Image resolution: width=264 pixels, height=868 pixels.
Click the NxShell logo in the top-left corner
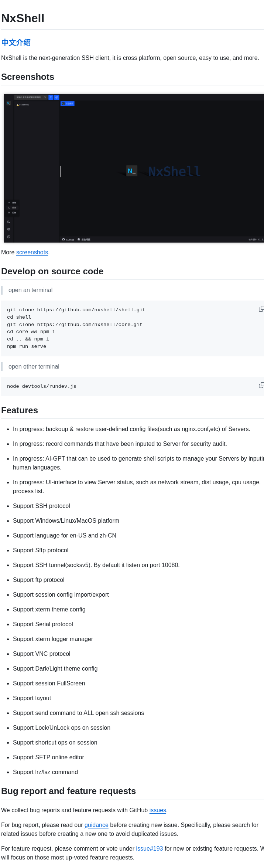coord(8,103)
